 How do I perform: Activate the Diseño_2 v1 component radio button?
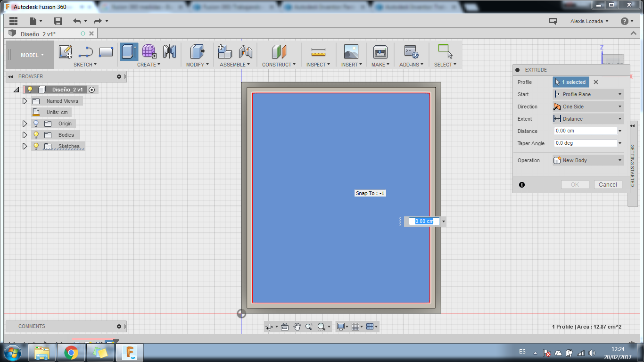coord(91,90)
